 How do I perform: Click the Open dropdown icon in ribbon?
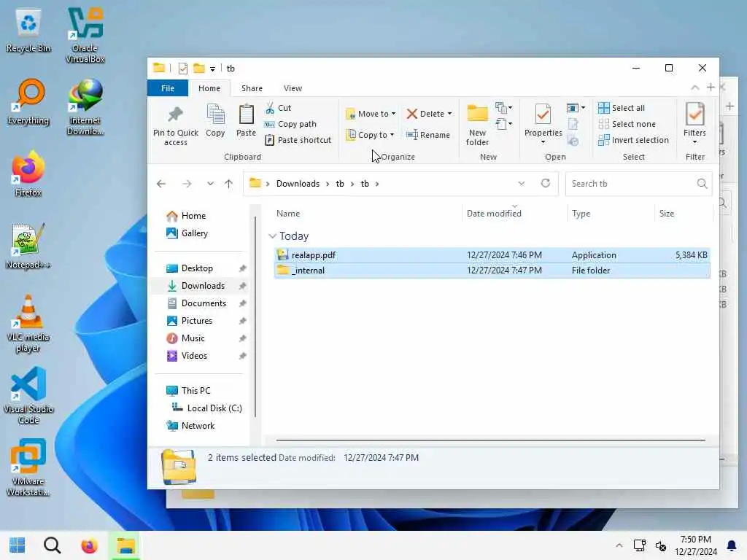click(x=576, y=108)
